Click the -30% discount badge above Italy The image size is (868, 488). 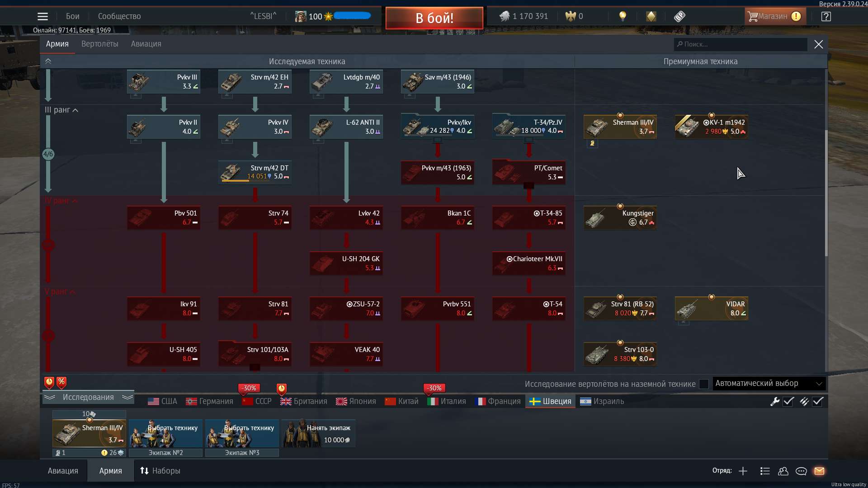(434, 388)
